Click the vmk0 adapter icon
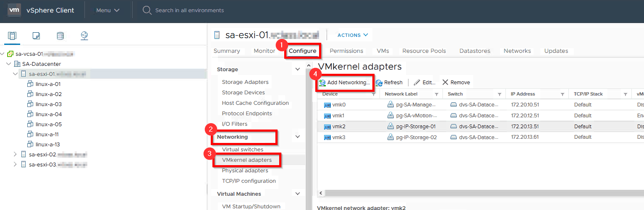644x210 pixels. 327,105
